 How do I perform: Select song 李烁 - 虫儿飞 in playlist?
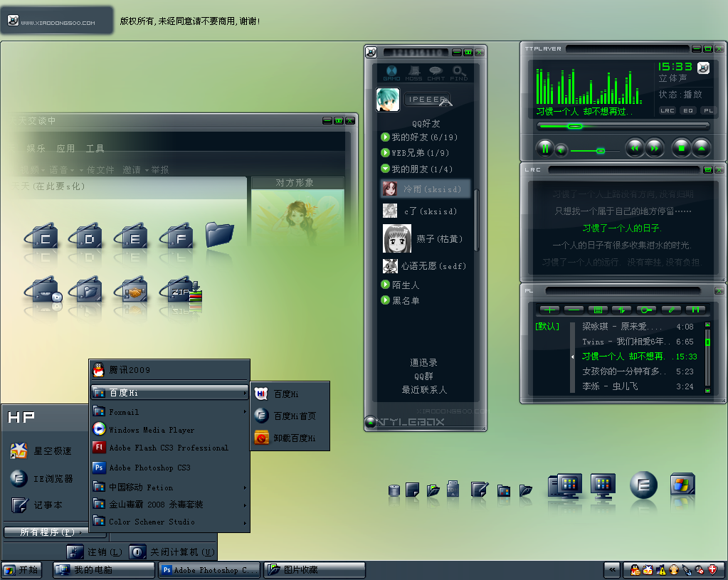tap(638, 386)
